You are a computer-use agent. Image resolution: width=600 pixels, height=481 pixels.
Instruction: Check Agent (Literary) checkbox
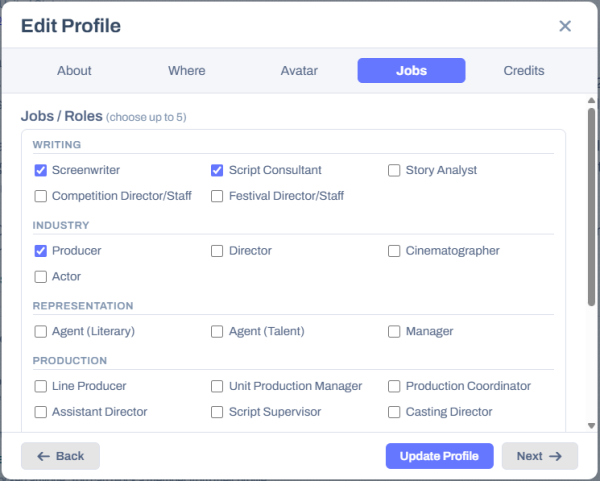coord(41,331)
